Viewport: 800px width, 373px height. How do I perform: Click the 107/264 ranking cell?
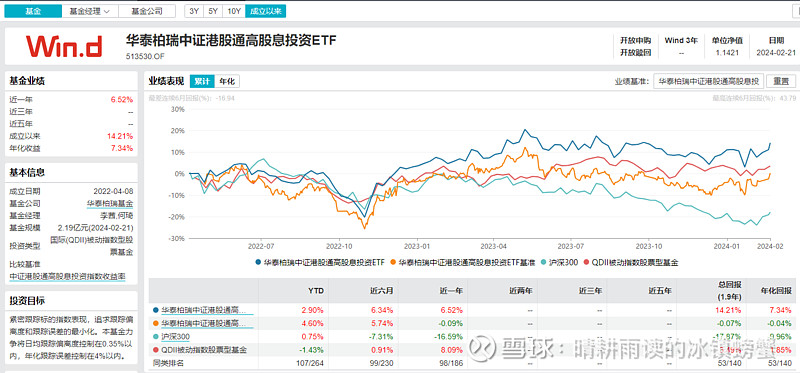(309, 363)
